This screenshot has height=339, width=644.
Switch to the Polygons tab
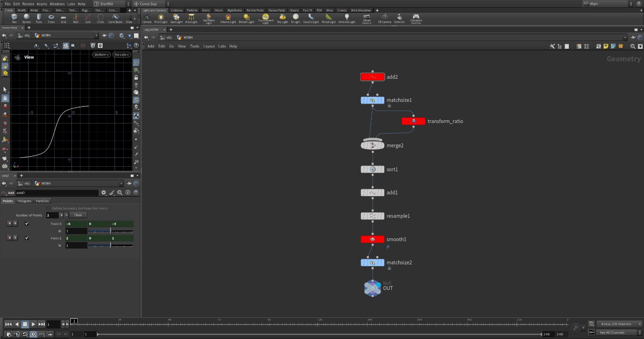24,201
